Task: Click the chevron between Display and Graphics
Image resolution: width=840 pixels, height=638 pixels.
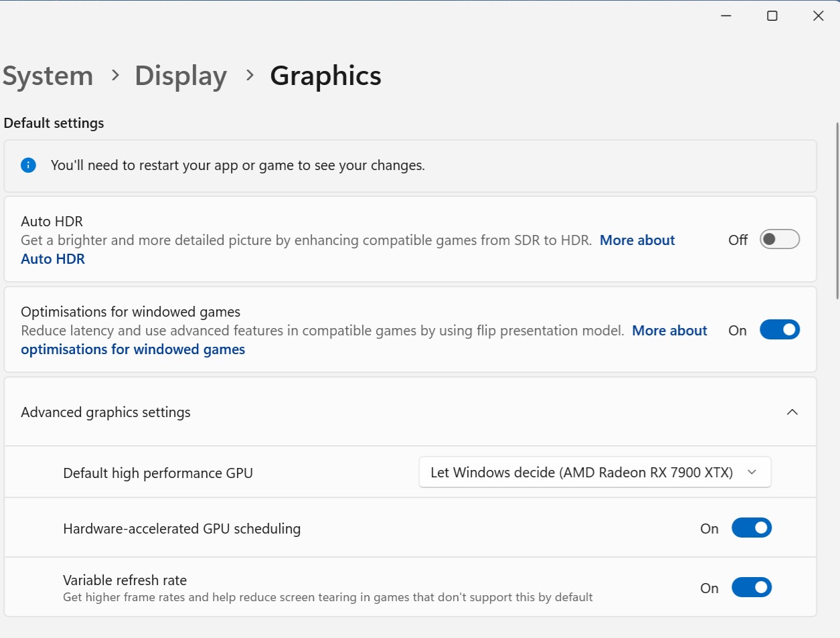Action: click(250, 75)
